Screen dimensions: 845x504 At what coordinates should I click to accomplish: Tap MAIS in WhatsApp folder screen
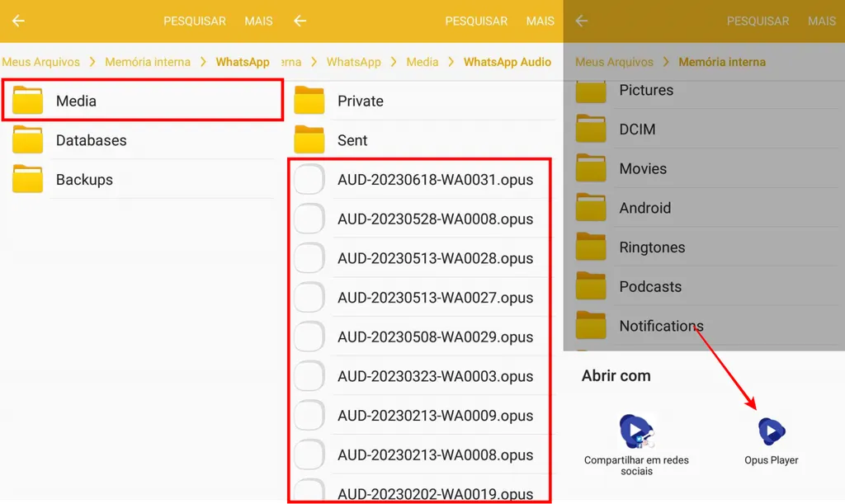click(x=258, y=21)
